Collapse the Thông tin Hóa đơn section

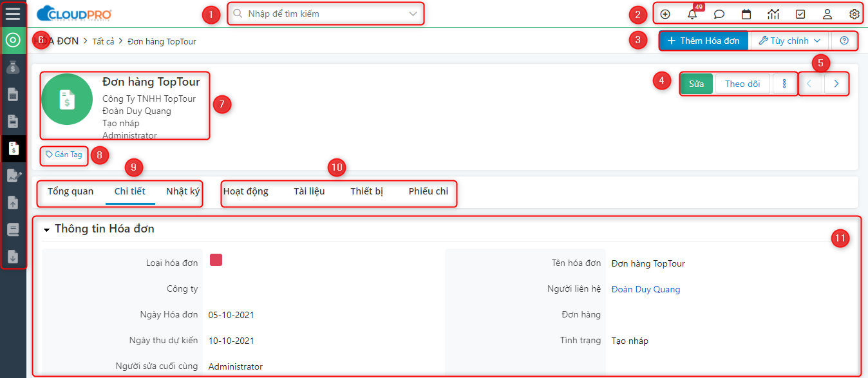tap(47, 229)
